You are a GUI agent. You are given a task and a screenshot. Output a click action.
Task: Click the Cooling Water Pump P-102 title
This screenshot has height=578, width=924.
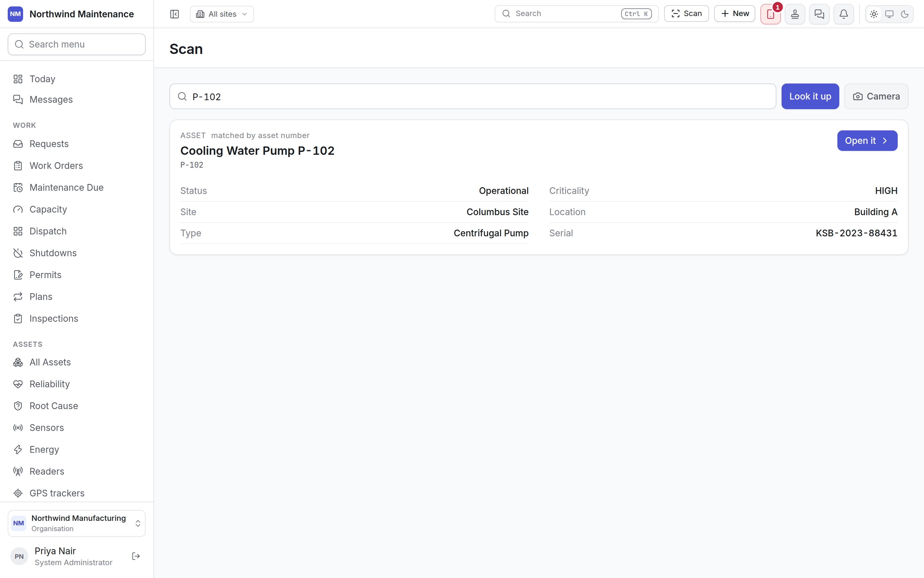click(x=257, y=151)
